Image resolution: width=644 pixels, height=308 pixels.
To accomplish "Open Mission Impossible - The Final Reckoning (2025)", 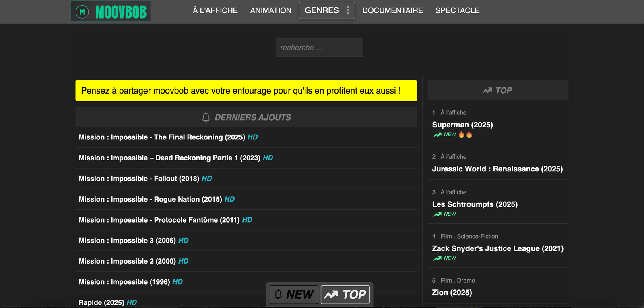I will [161, 137].
